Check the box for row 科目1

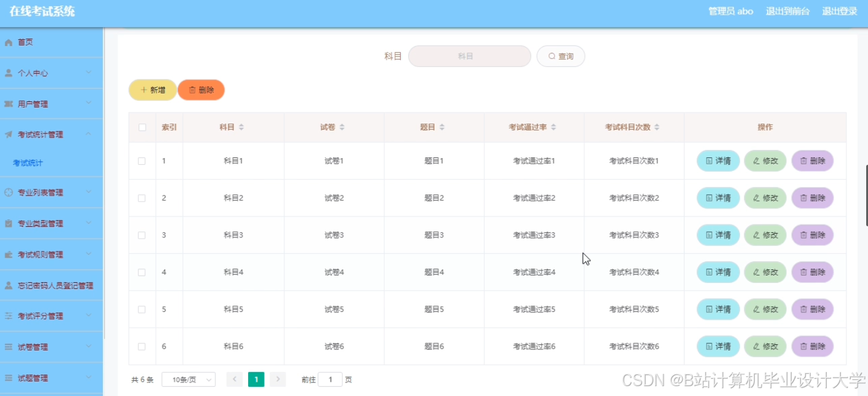coord(142,161)
